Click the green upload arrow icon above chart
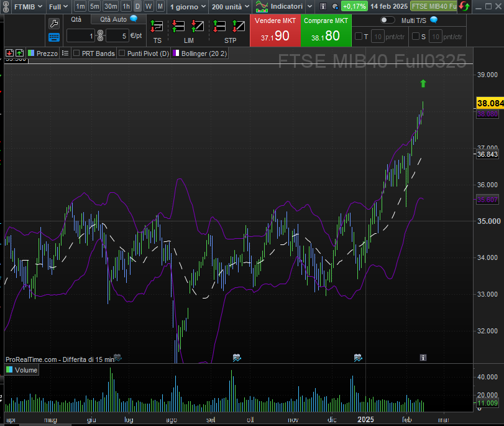Screen dimensions: 504x426 point(19,53)
